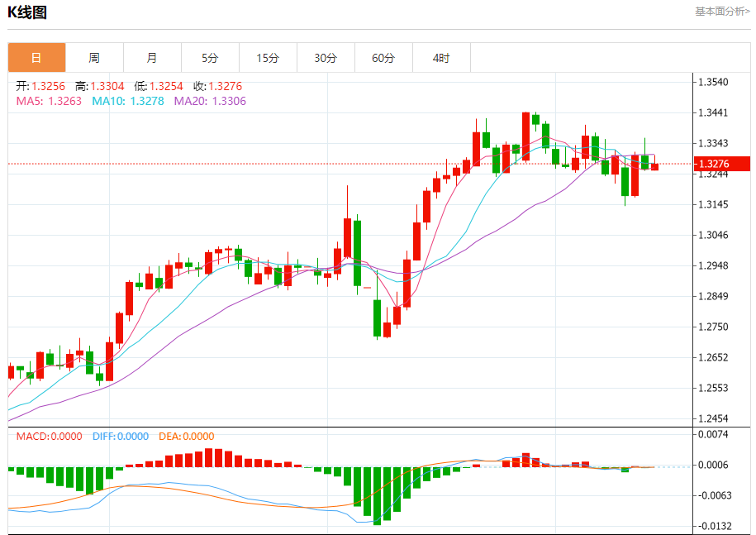
Task: Click the 1.2750 price axis label
Action: click(x=713, y=327)
